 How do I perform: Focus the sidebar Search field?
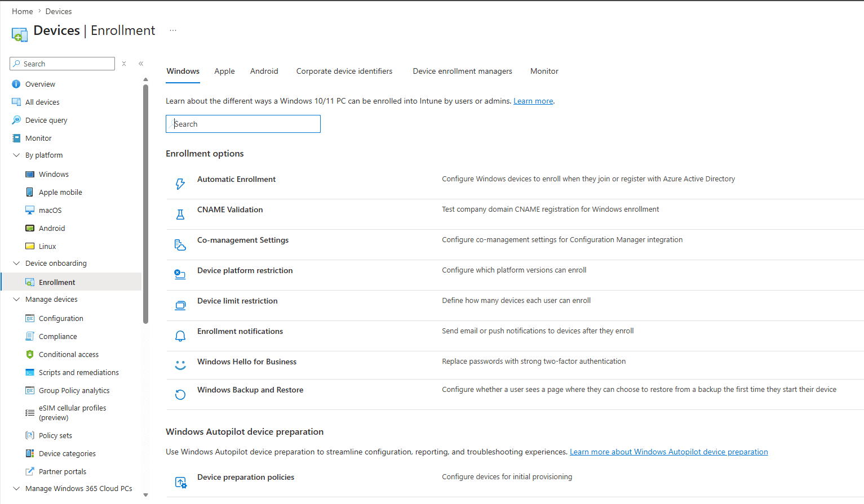coord(62,64)
